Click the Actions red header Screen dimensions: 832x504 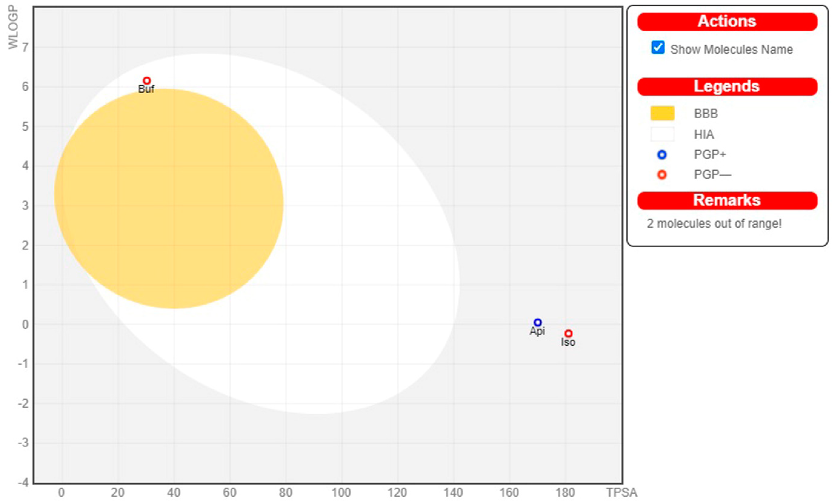coord(727,22)
